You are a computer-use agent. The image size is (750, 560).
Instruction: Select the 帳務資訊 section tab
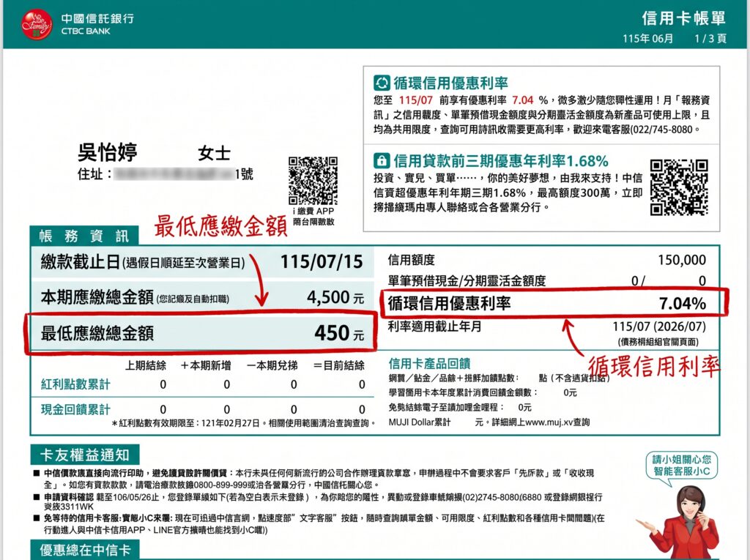click(x=84, y=236)
